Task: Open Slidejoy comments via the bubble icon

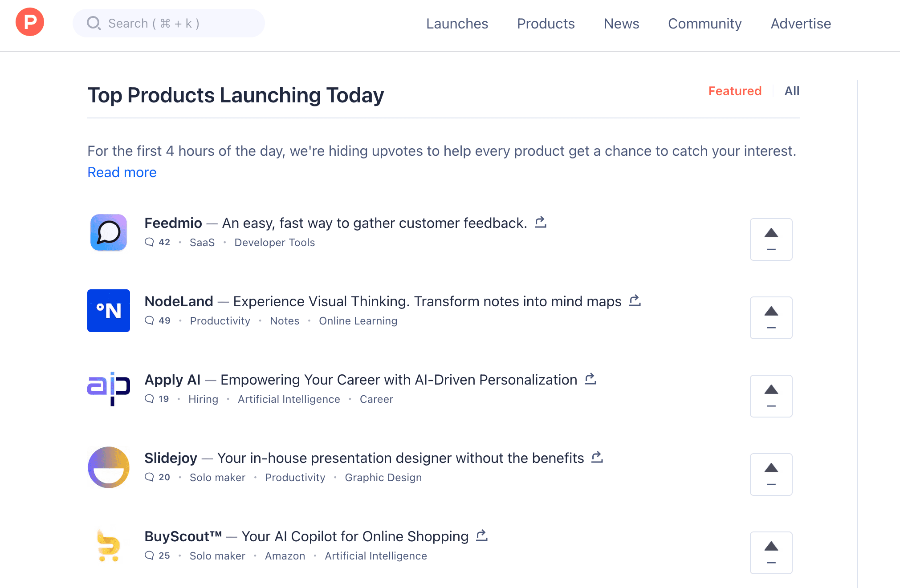Action: 149,477
